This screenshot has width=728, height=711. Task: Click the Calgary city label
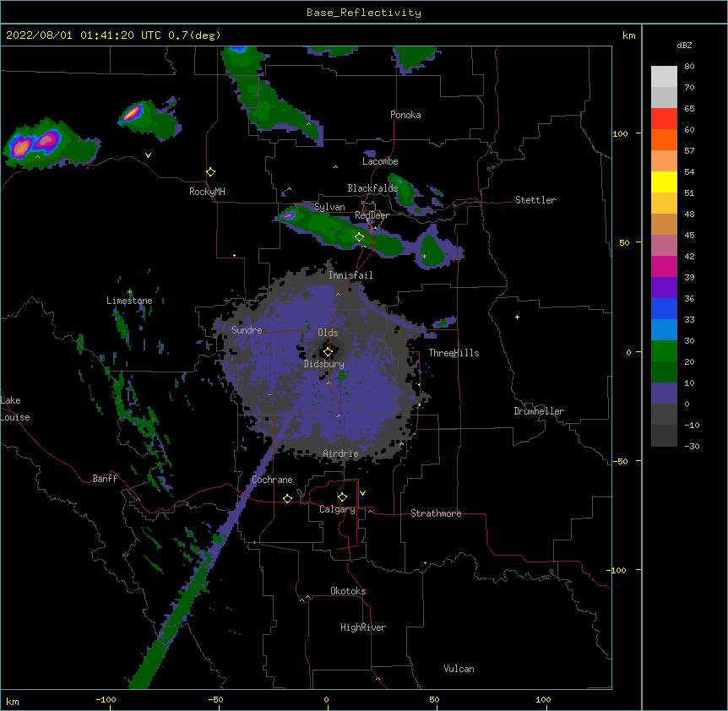pyautogui.click(x=338, y=509)
